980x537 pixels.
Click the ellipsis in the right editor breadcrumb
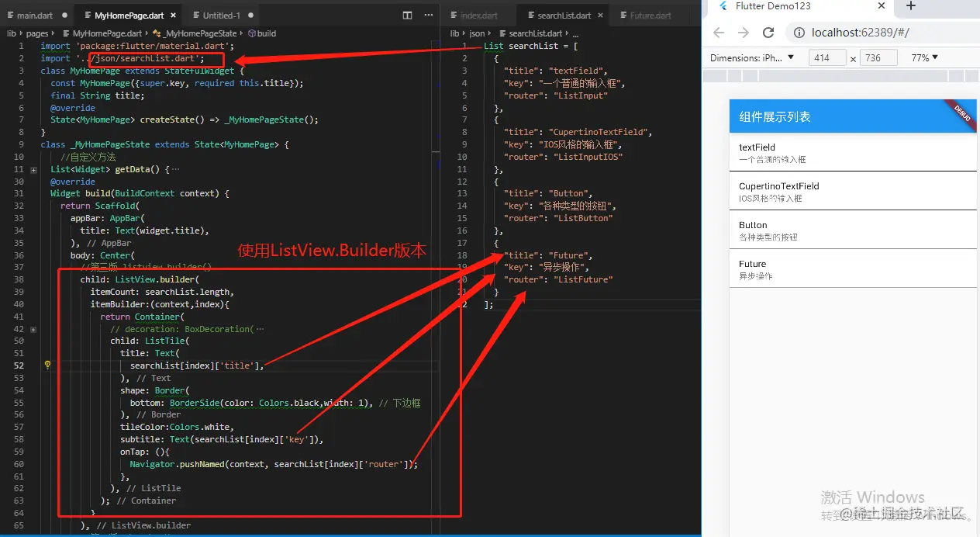click(575, 34)
